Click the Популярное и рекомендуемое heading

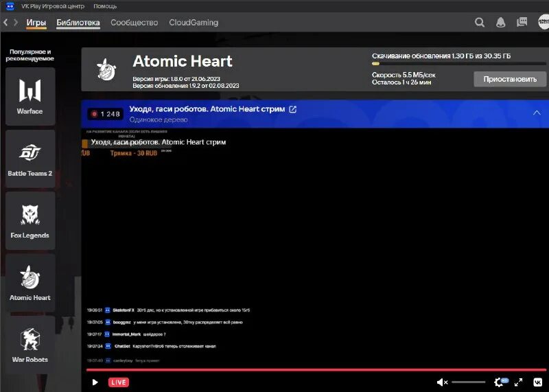pyautogui.click(x=30, y=55)
